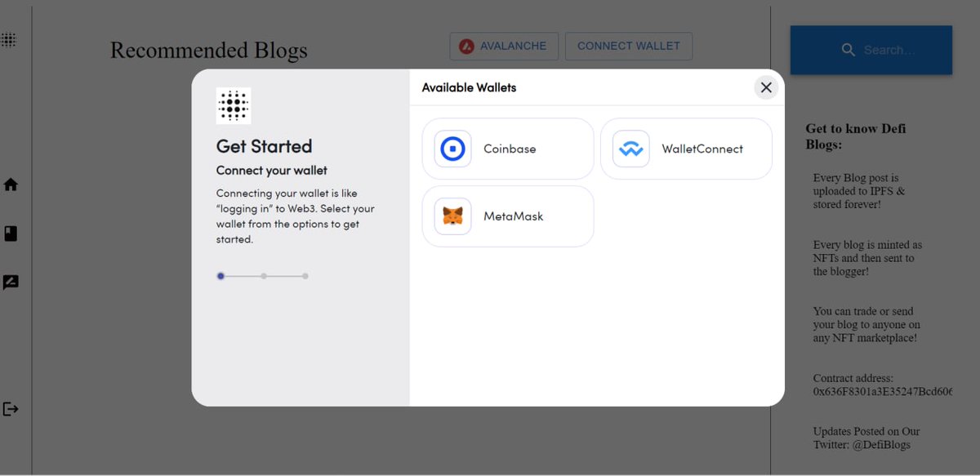This screenshot has width=980, height=476.
Task: Focus the Search input field
Action: point(871,51)
